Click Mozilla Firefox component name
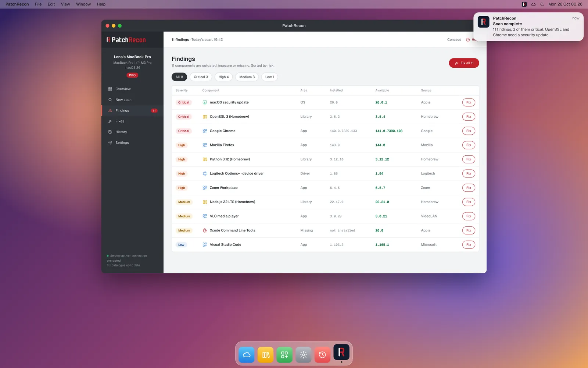Viewport: 588px width, 368px height. point(222,145)
